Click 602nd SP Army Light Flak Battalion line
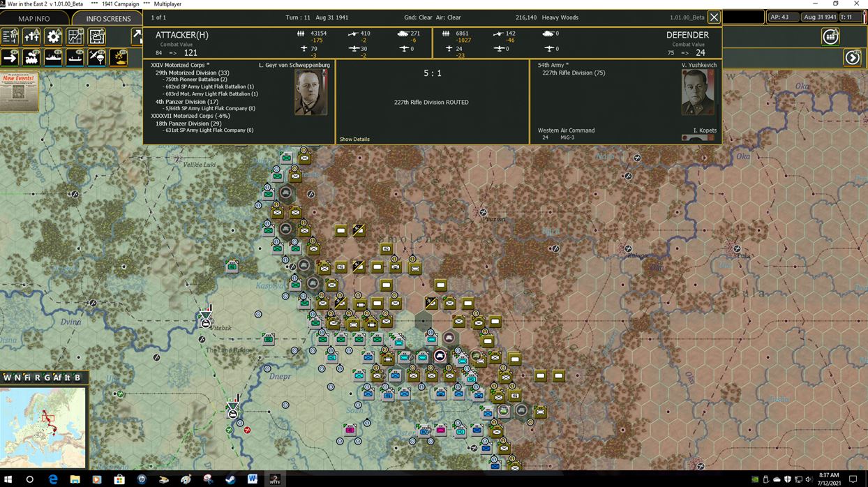 [x=209, y=87]
